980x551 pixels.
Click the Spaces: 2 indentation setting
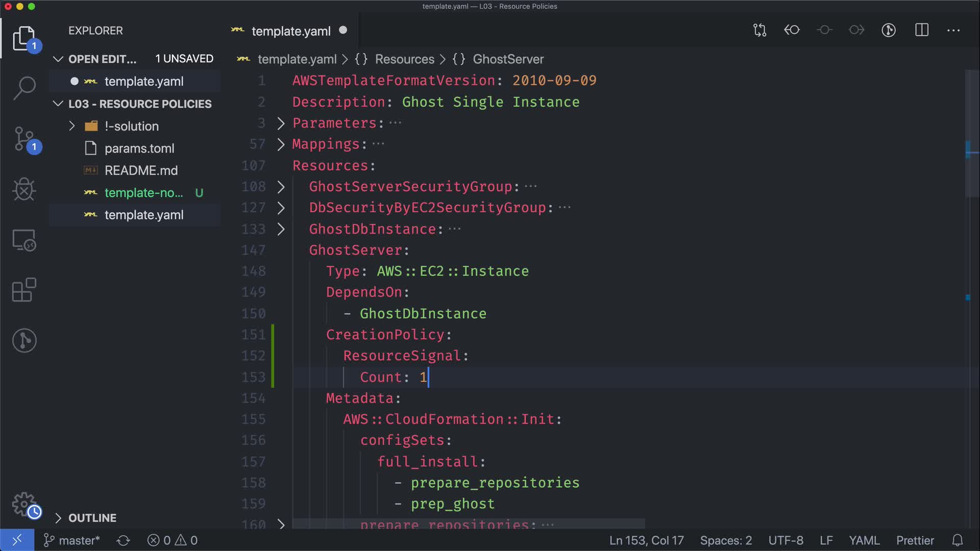click(725, 540)
